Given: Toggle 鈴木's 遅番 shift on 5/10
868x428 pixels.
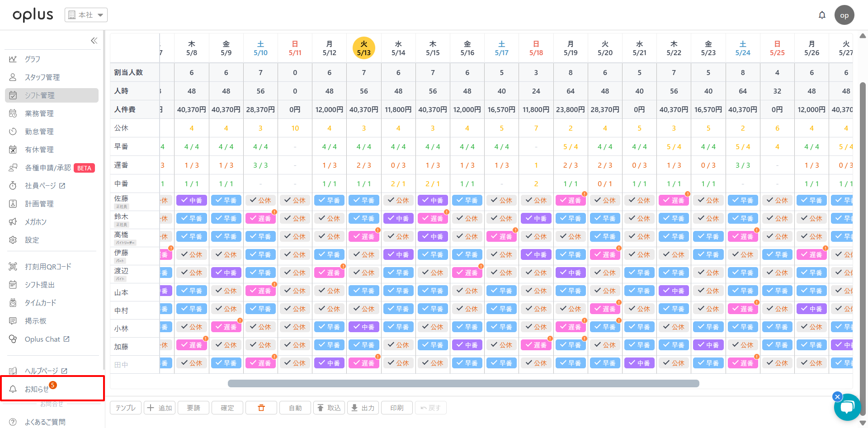Looking at the screenshot, I should click(x=260, y=218).
